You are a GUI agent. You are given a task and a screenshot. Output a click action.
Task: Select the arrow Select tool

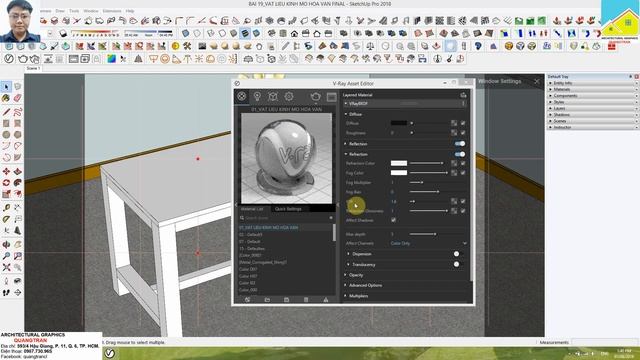pos(6,87)
